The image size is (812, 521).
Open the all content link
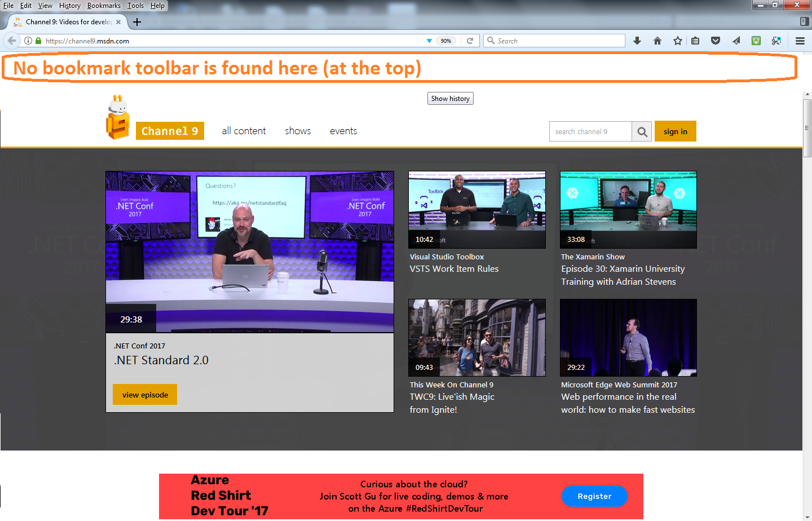coord(244,131)
